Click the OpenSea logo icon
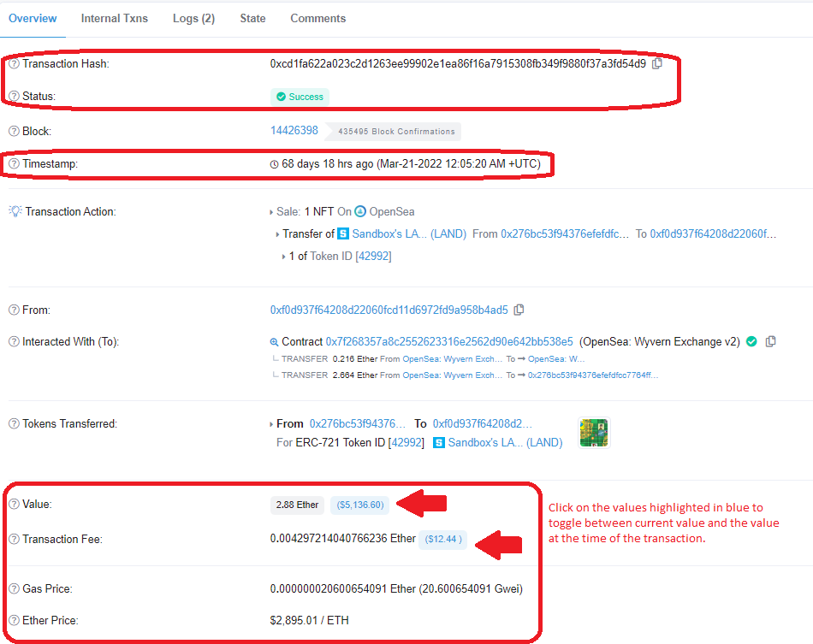 (x=360, y=211)
